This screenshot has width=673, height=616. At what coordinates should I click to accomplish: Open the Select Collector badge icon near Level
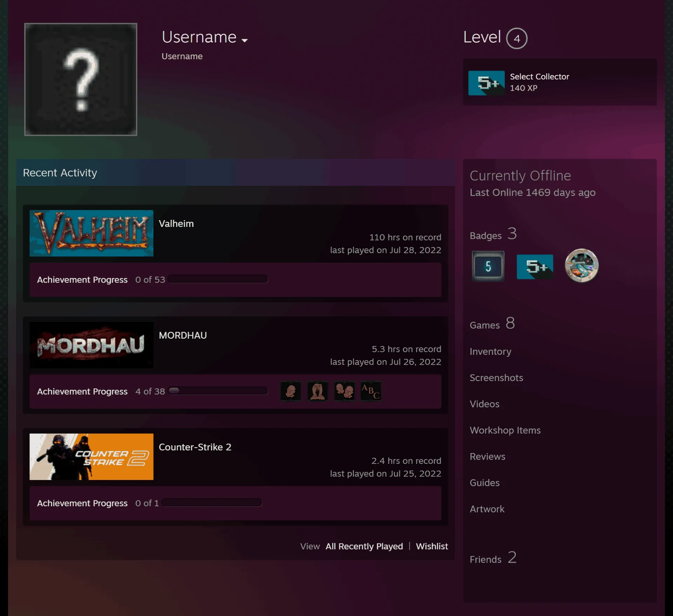click(486, 83)
